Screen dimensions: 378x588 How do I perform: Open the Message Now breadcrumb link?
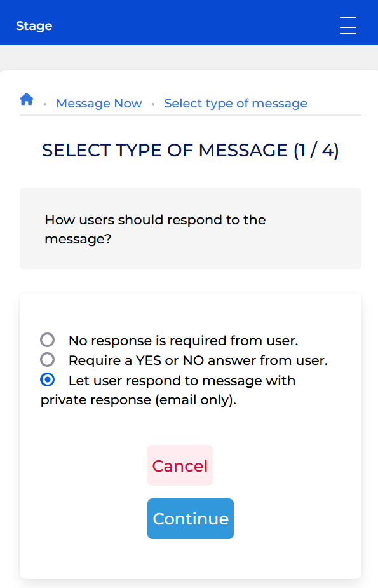coord(99,103)
